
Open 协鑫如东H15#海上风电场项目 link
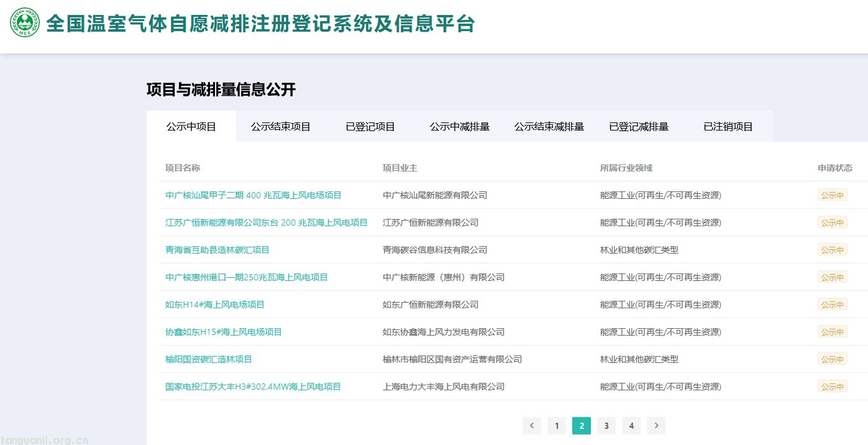224,332
